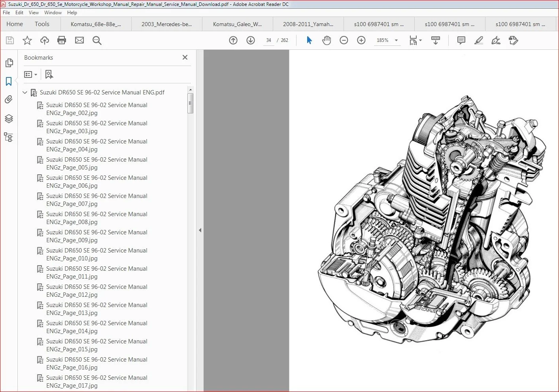The image size is (559, 392).
Task: Open the View menu
Action: tap(34, 13)
